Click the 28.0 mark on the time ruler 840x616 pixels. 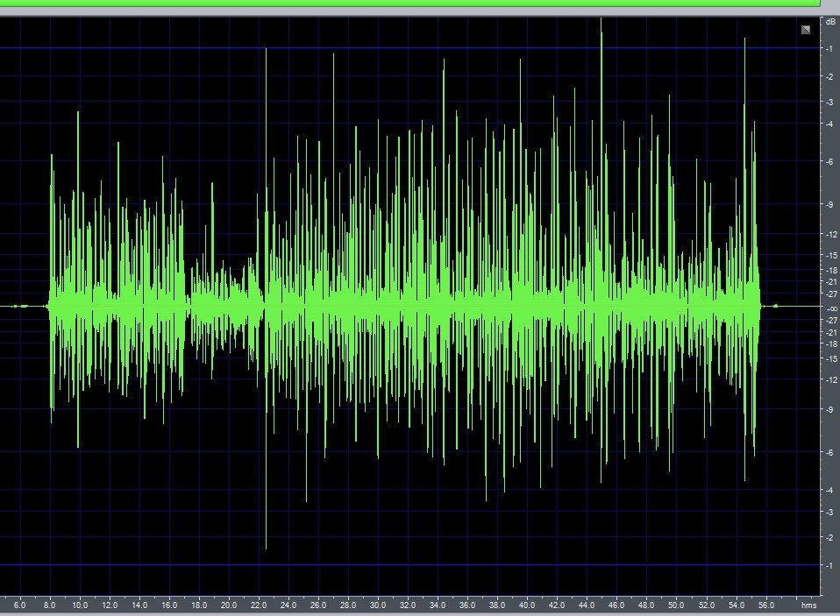pyautogui.click(x=348, y=605)
